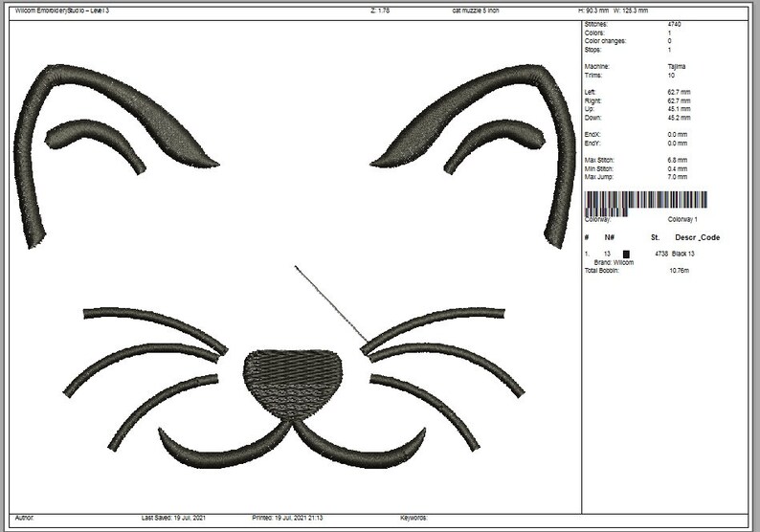Screen dimensions: 760x532
Task: Click the 'Right:' label
Action: point(592,100)
